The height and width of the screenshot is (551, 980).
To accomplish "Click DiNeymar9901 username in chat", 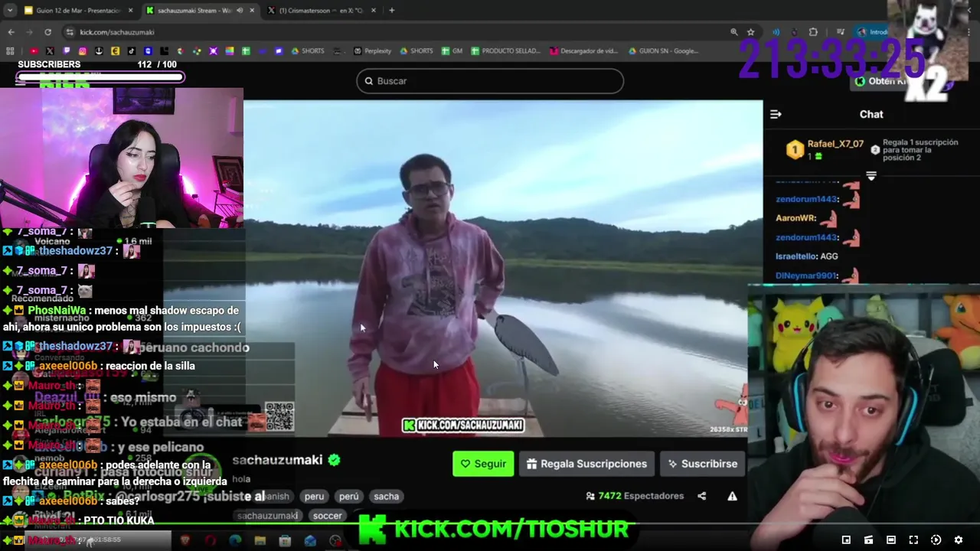I will [807, 275].
